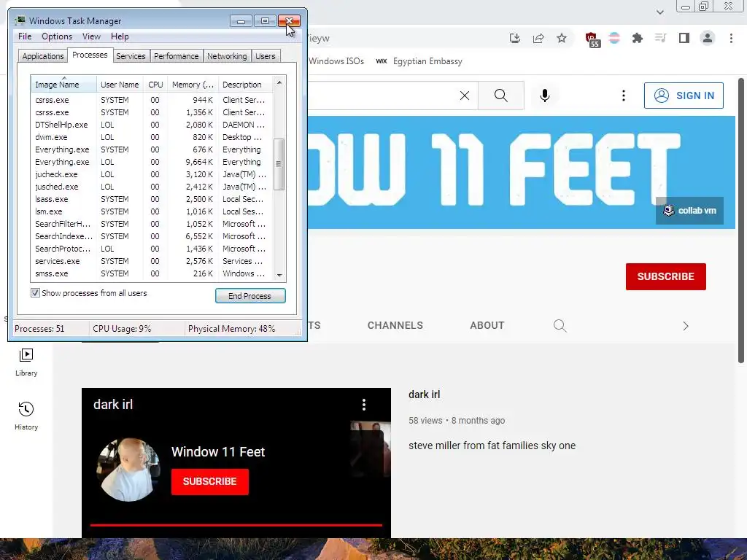Click the YouTube SIGN IN button
This screenshot has width=747, height=560.
(684, 96)
